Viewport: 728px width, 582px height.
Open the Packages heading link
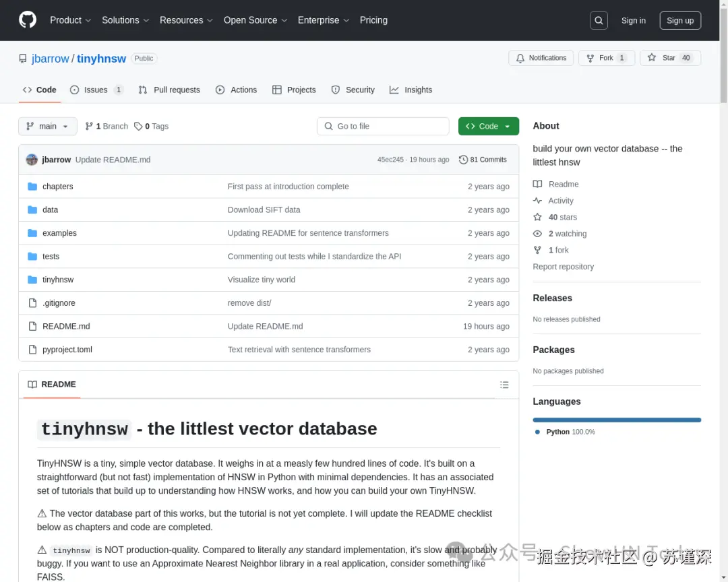coord(553,350)
